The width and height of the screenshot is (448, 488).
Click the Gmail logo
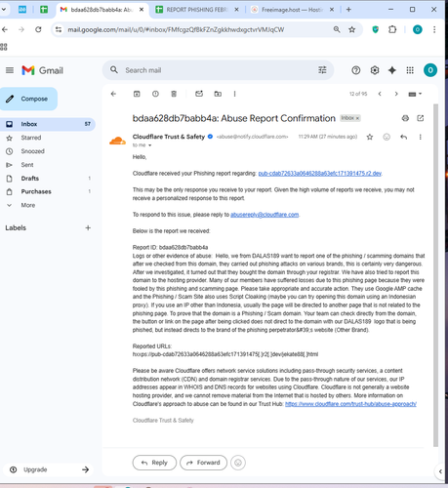[x=42, y=70]
